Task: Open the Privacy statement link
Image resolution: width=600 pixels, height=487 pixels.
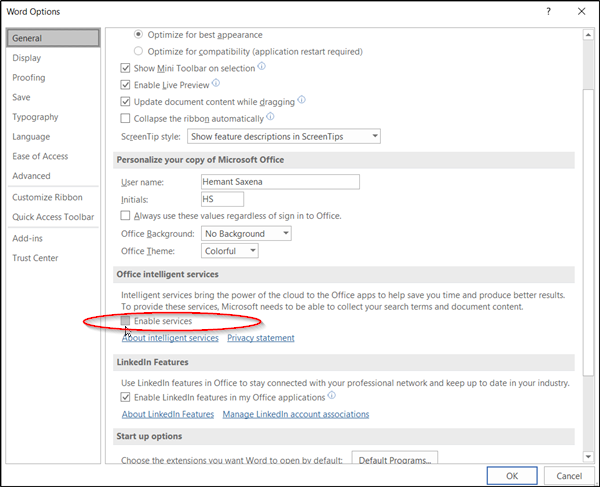Action: 261,338
